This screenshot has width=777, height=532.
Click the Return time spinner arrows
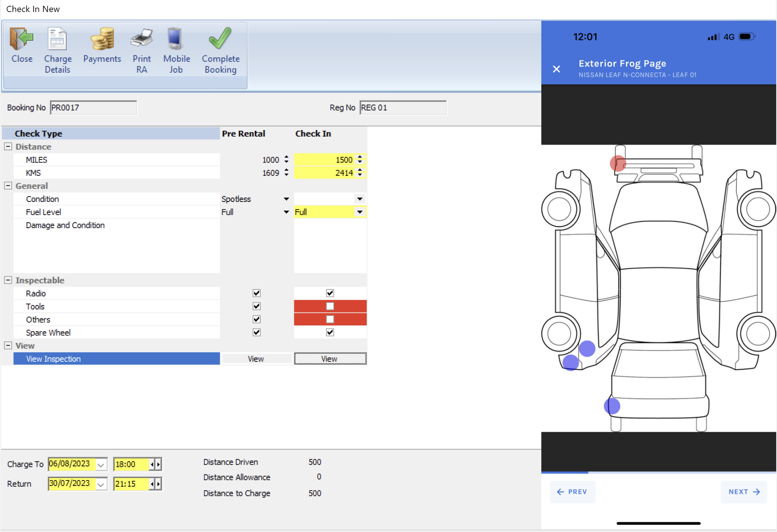[155, 484]
